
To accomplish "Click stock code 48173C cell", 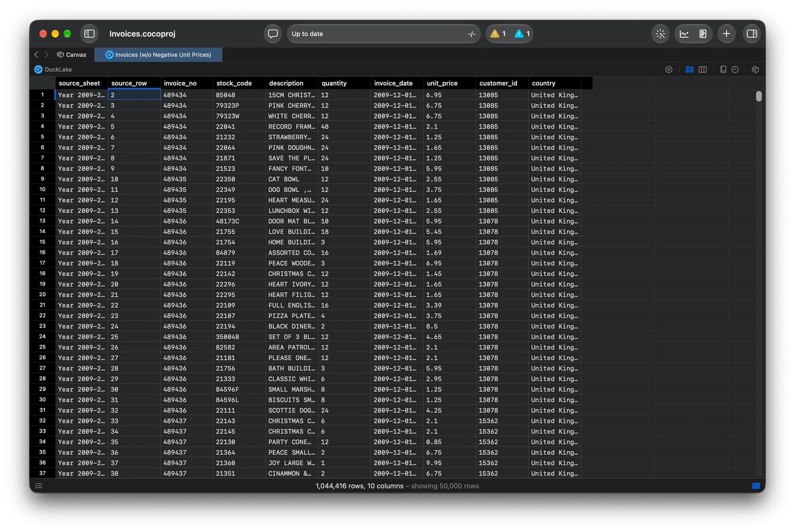I will [x=239, y=221].
